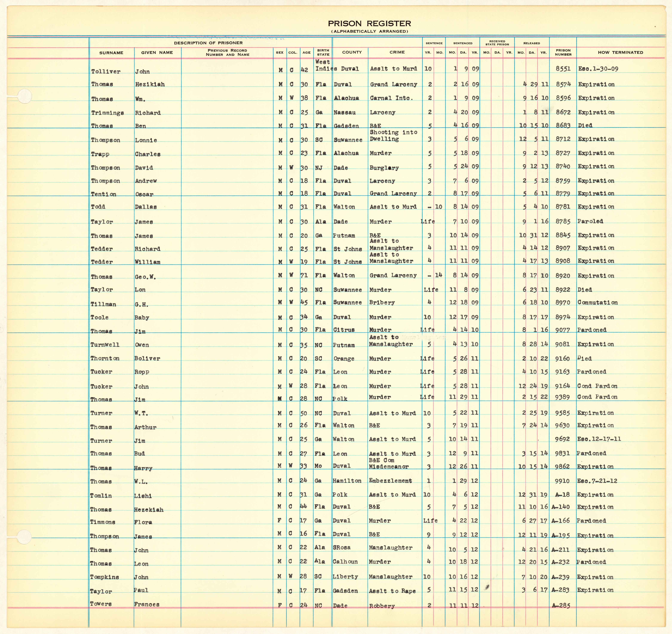
Task: Select given name Bud
Action: (139, 454)
